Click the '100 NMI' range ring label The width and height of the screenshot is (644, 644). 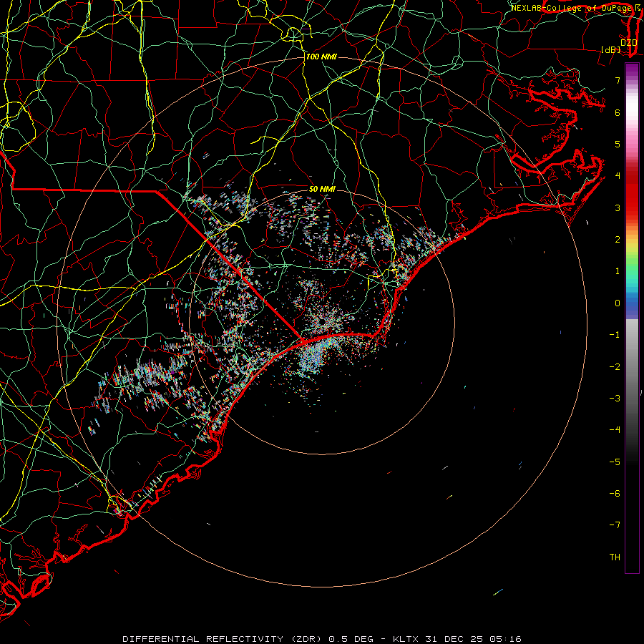[x=321, y=57]
